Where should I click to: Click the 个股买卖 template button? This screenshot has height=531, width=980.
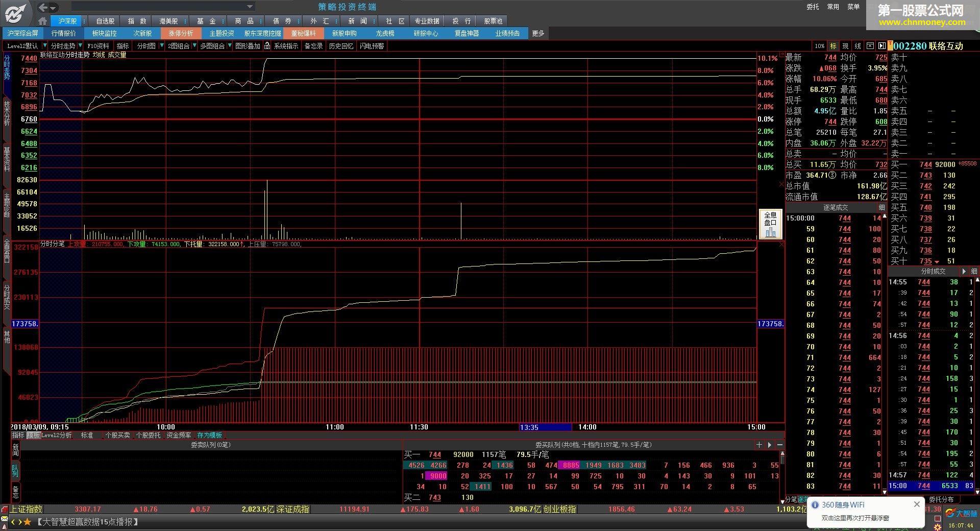[117, 435]
